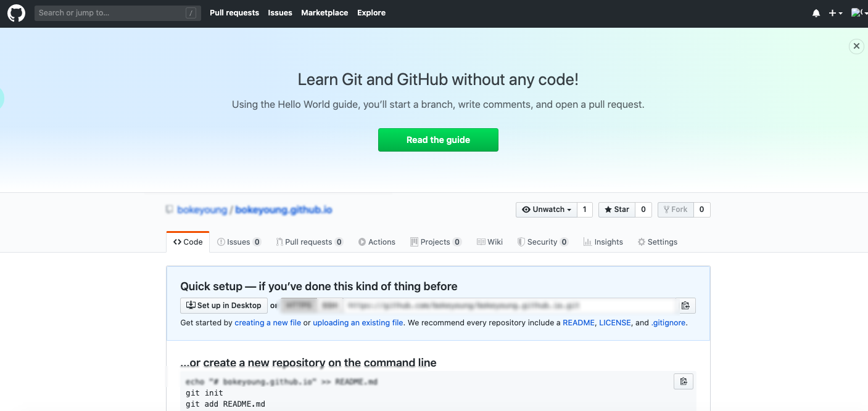Dismiss the Learn Git banner

click(x=856, y=46)
